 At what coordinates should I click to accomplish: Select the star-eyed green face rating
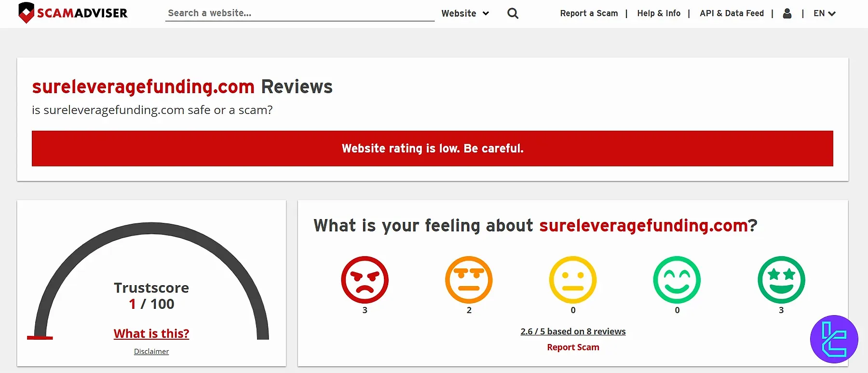point(781,280)
